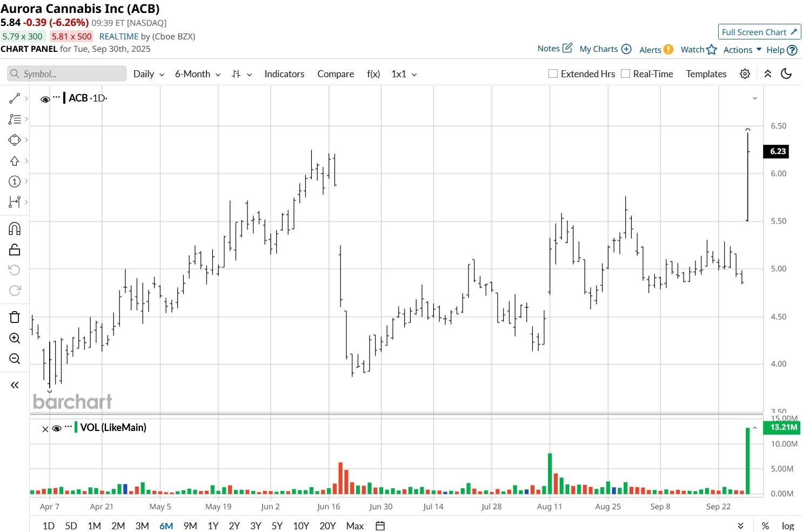
Task: Open the Help question mark
Action: coord(792,50)
